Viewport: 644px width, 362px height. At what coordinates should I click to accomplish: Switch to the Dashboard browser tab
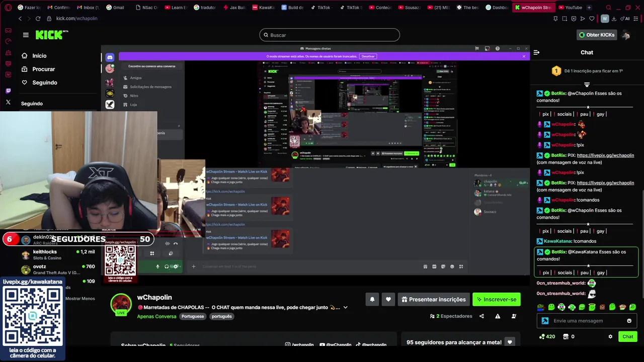pos(497,8)
